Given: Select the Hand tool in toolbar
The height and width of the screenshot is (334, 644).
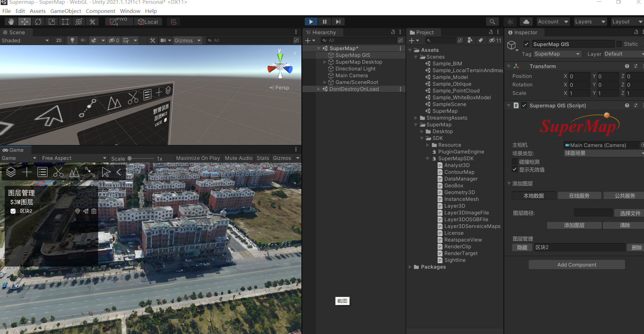Looking at the screenshot, I should 11,22.
